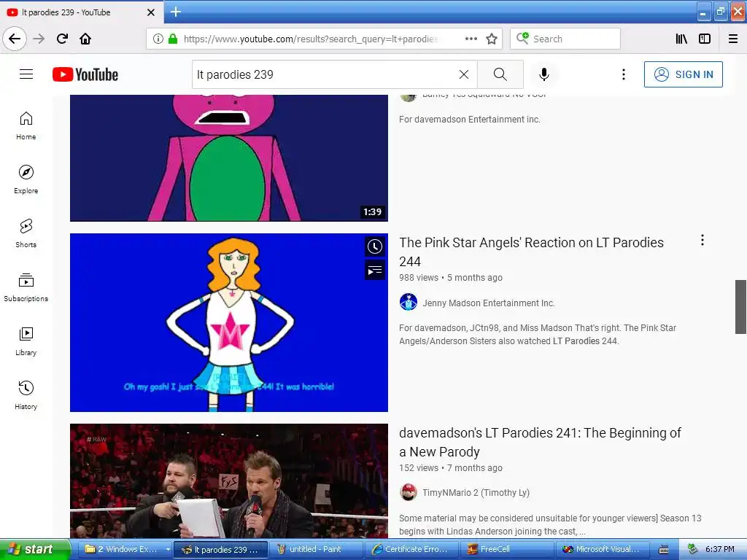747x560 pixels.
Task: Open a new tab with the plus button
Action: click(x=176, y=12)
